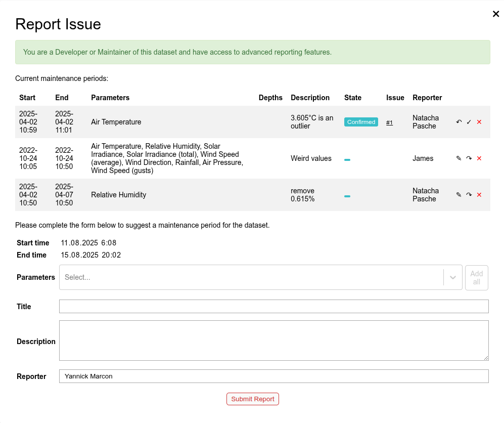Click the Parameters column header
The image size is (504, 423).
110,98
